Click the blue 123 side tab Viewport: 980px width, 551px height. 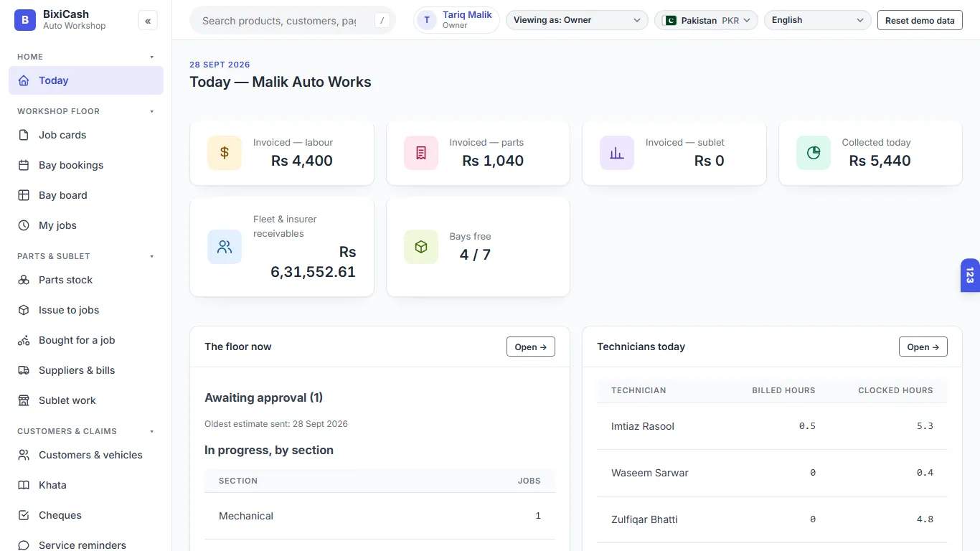[970, 275]
